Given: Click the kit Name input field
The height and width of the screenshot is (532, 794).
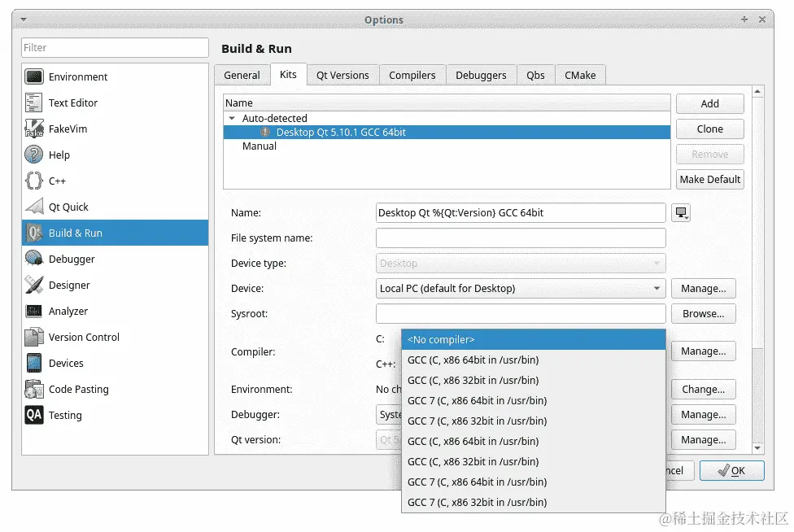Looking at the screenshot, I should [x=521, y=212].
